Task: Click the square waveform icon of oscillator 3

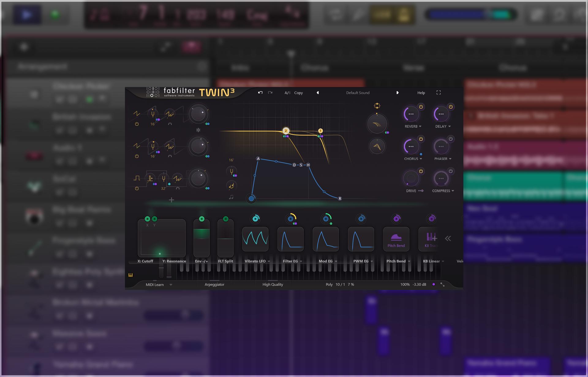Action: coord(137,178)
